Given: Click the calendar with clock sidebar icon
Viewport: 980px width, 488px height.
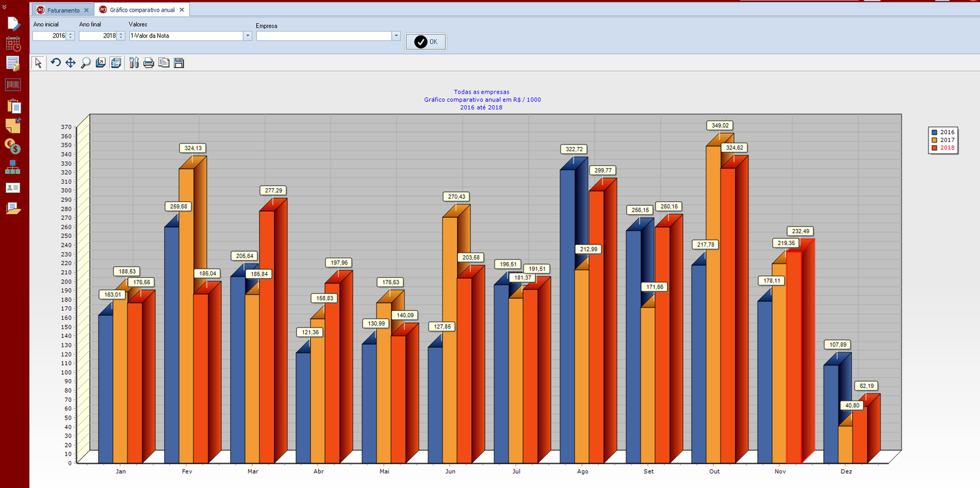Looking at the screenshot, I should click(x=13, y=43).
